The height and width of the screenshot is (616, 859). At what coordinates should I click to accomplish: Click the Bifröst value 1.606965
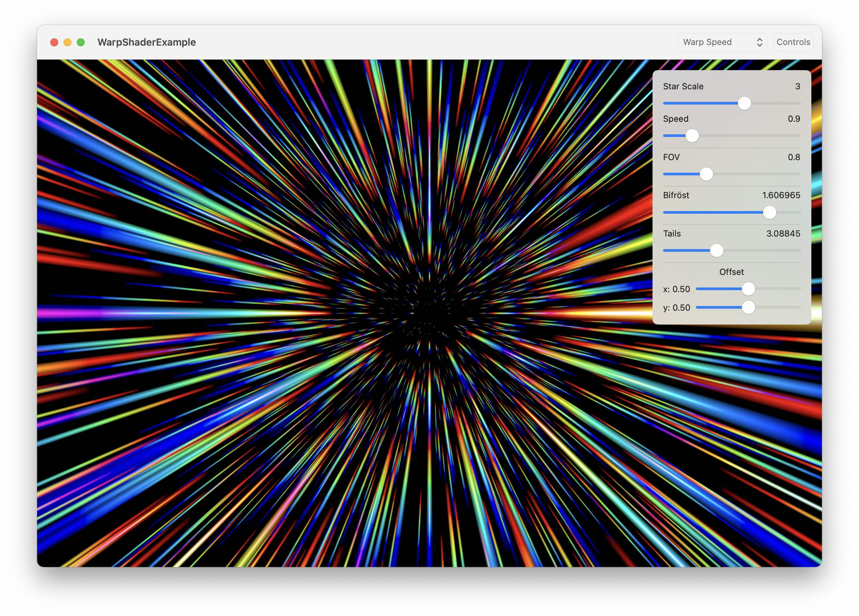(x=781, y=196)
